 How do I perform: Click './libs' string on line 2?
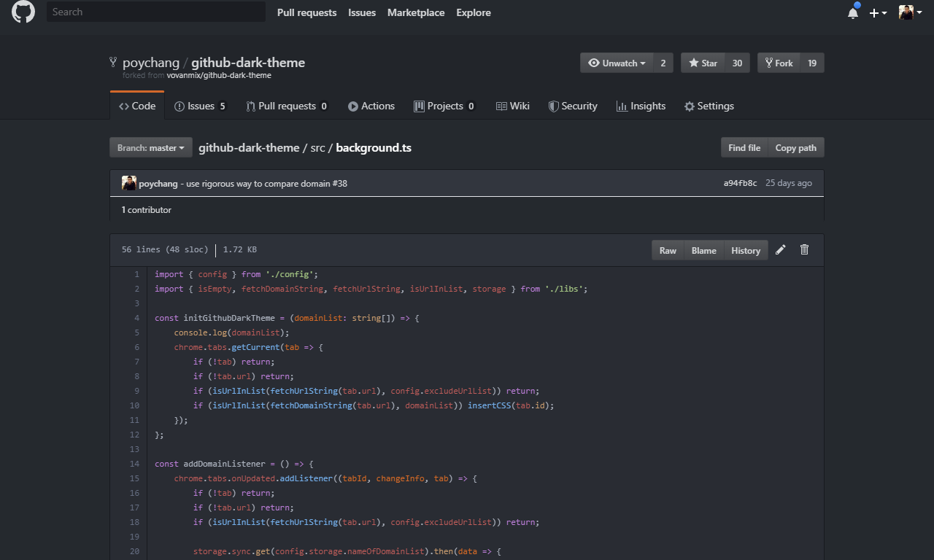tap(564, 289)
